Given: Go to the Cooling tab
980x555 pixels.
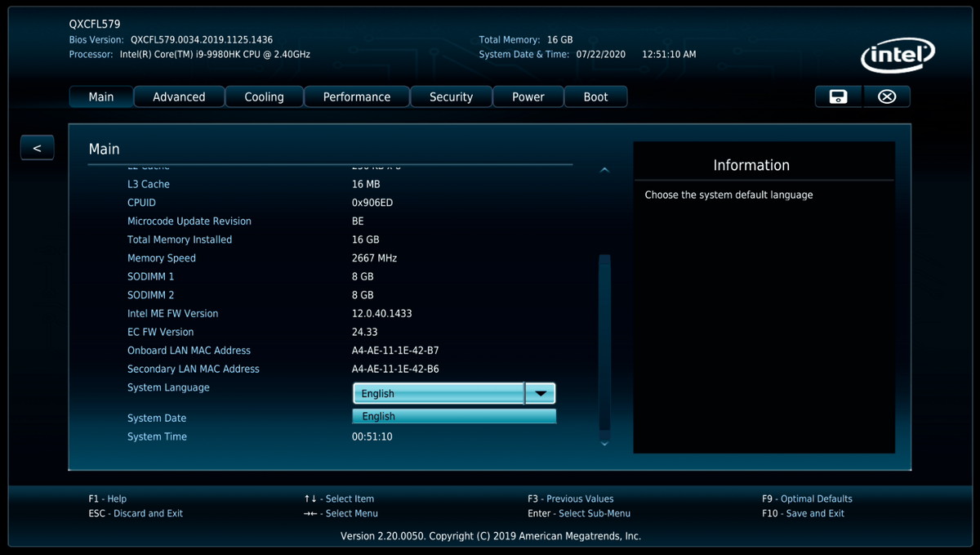Looking at the screenshot, I should tap(265, 96).
